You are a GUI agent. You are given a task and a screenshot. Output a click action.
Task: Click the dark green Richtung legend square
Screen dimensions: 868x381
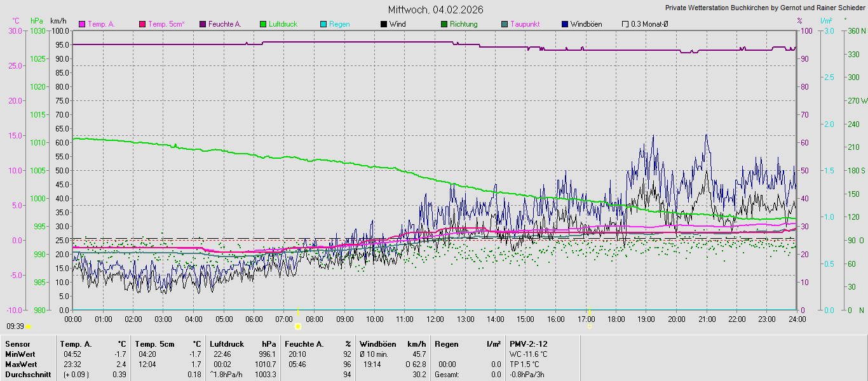tap(444, 24)
